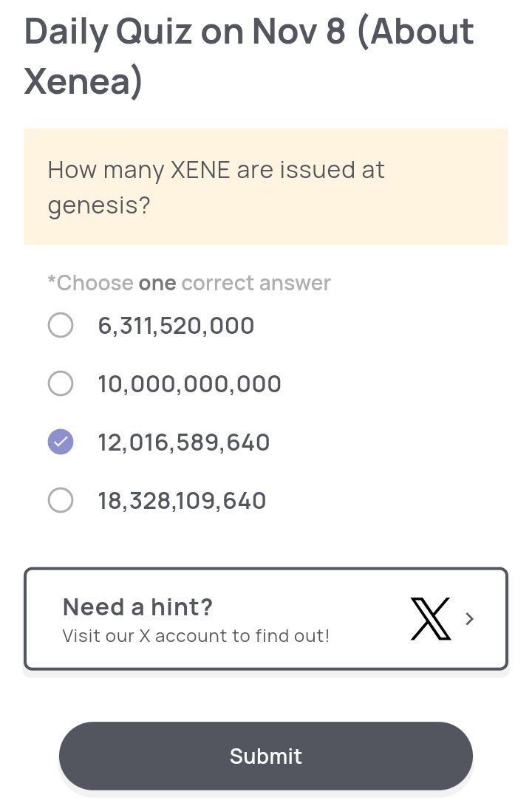Viewport: 532px width, 800px height.
Task: Click the quiz question banner
Action: 266,185
